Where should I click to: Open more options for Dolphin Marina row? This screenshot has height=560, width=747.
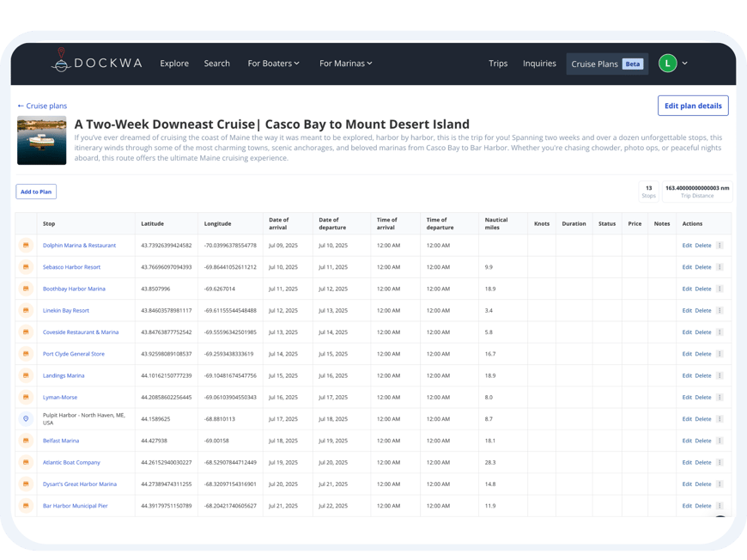[x=720, y=246]
